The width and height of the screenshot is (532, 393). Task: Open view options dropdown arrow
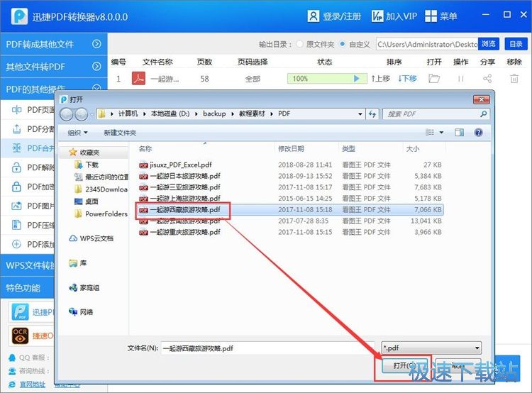pyautogui.click(x=441, y=133)
